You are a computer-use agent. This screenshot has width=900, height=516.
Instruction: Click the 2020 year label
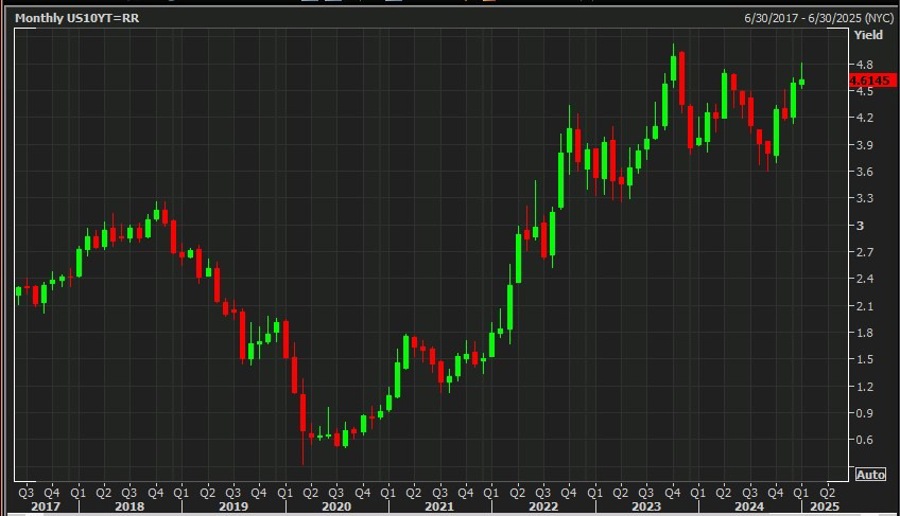[336, 507]
